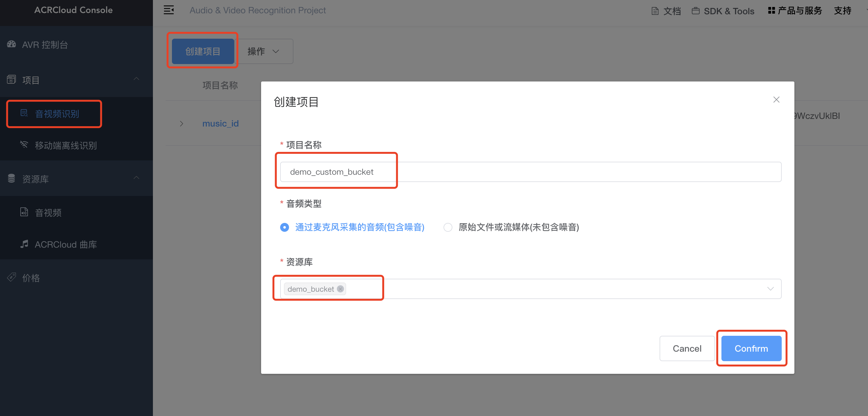Click the 音视频 file icon
Image resolution: width=868 pixels, height=416 pixels.
tap(24, 212)
